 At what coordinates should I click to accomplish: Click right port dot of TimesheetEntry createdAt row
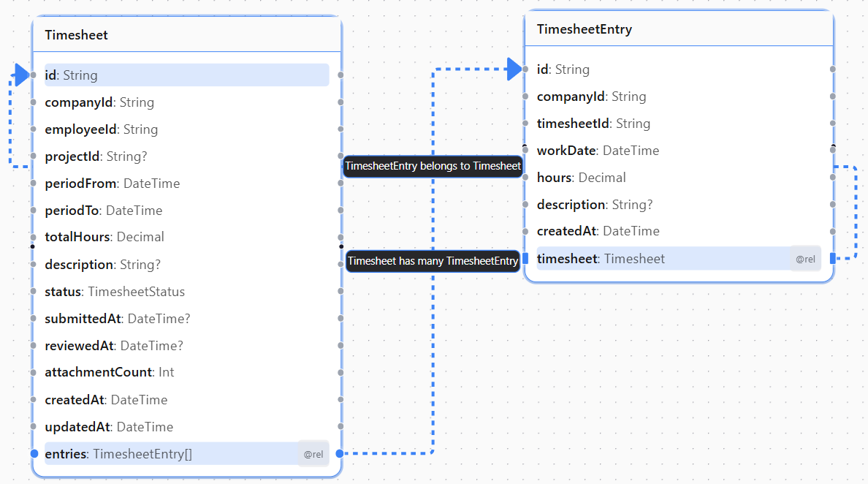coord(833,231)
